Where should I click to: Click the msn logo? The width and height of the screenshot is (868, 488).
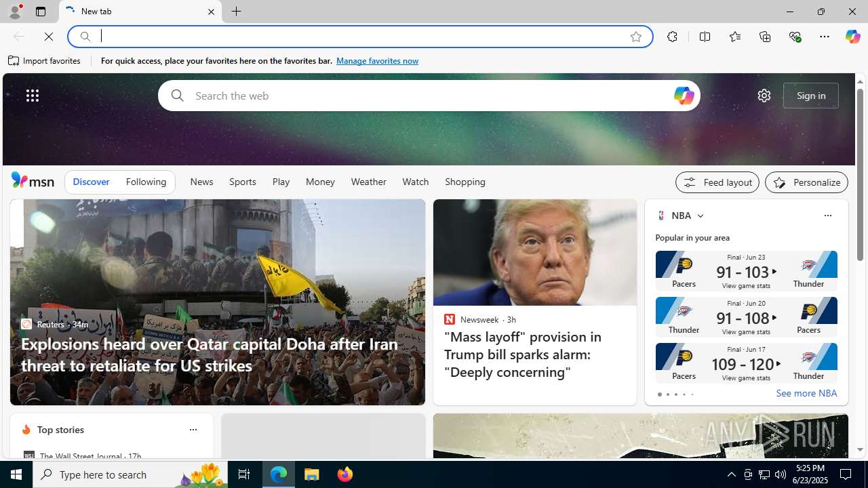point(33,180)
